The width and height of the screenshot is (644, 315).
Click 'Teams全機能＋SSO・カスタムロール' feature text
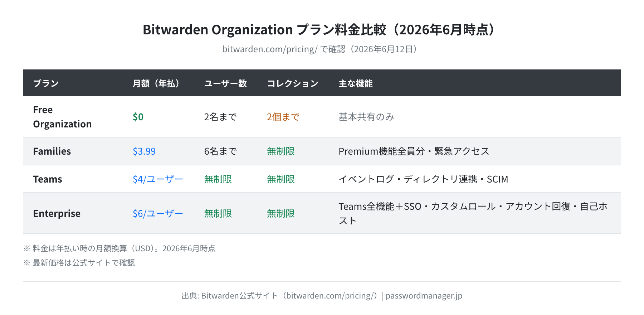(x=417, y=206)
